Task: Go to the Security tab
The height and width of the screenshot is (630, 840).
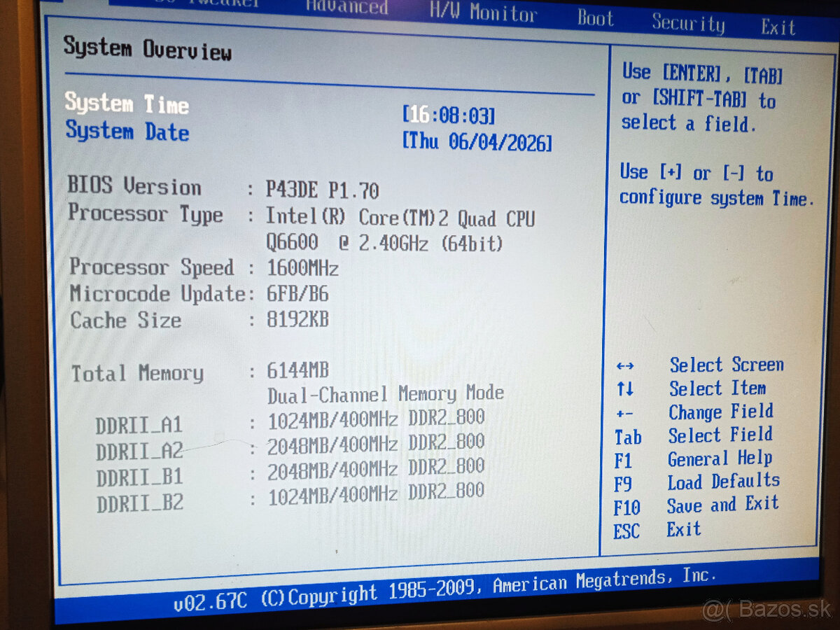Action: tap(688, 23)
